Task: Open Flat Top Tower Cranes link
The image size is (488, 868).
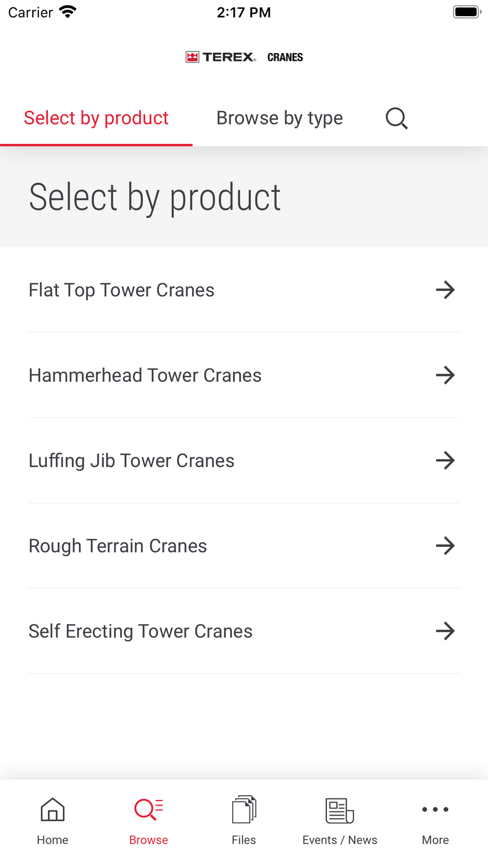Action: tap(122, 290)
